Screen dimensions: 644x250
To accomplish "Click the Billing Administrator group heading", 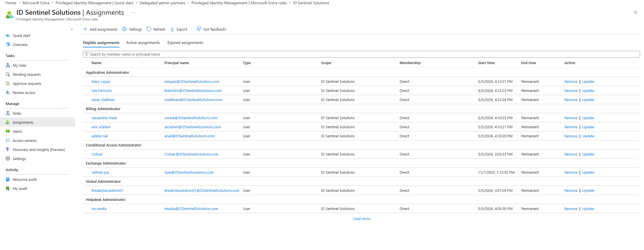I will 103,109.
